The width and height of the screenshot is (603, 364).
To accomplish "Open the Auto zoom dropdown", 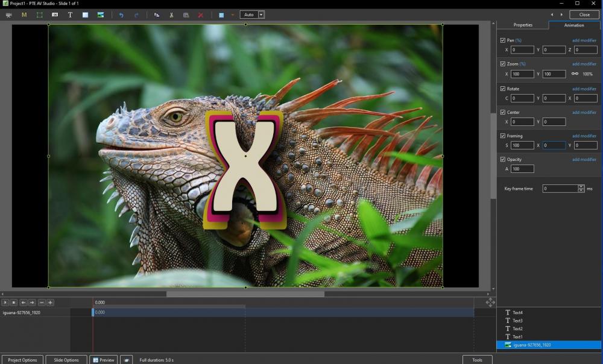I will (261, 14).
